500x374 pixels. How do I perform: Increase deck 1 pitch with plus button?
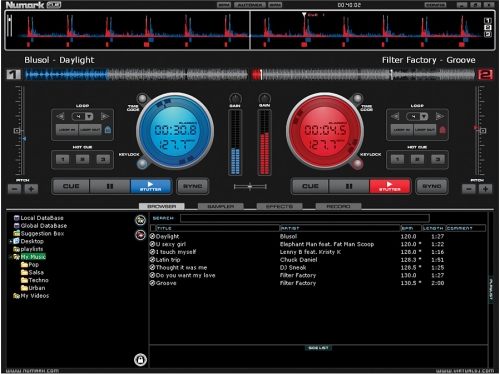[31, 189]
